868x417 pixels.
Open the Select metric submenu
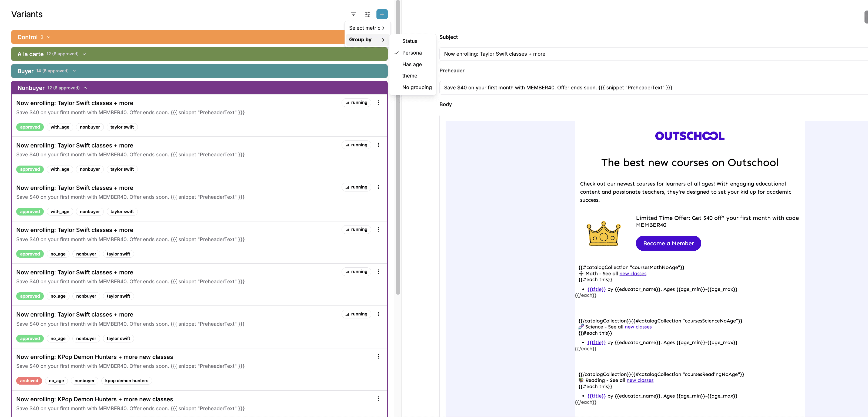point(367,28)
